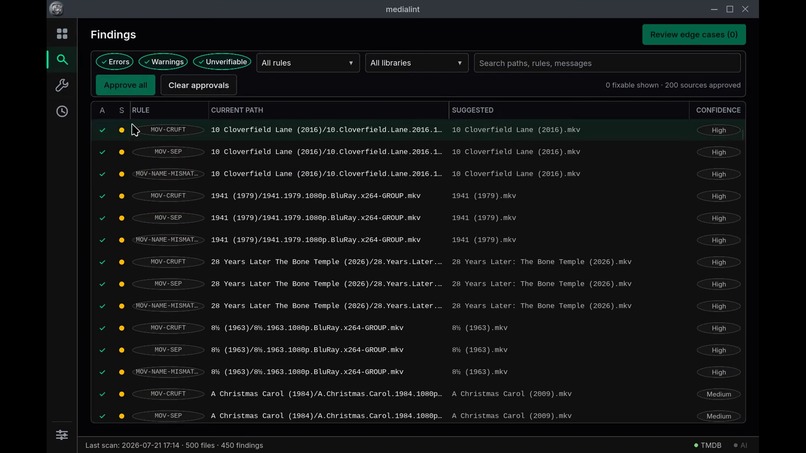Toggle approval check on 1941 MOV-NAME-MISMAT row
This screenshot has width=806, height=453.
tap(102, 240)
